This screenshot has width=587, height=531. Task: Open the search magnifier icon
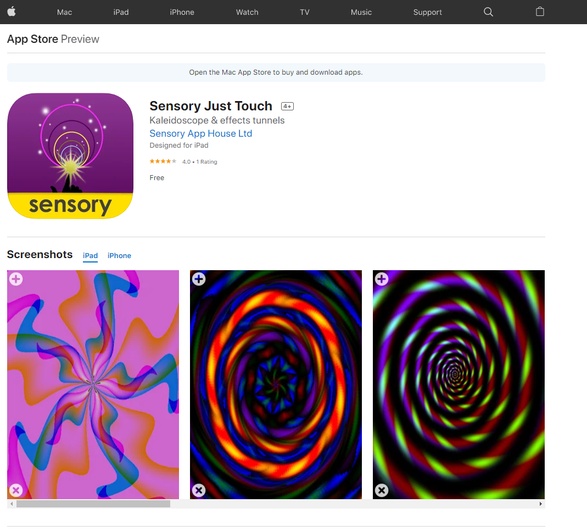pyautogui.click(x=488, y=12)
